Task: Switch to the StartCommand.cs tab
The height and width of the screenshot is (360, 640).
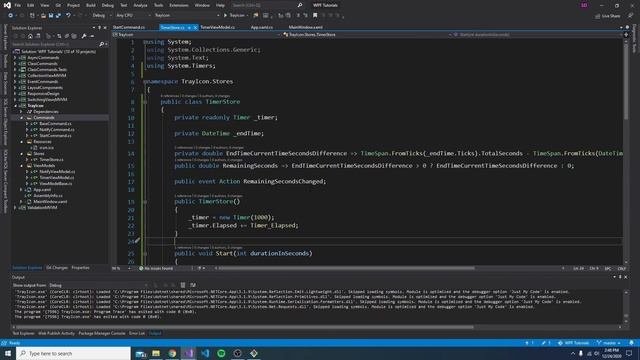Action: click(129, 27)
